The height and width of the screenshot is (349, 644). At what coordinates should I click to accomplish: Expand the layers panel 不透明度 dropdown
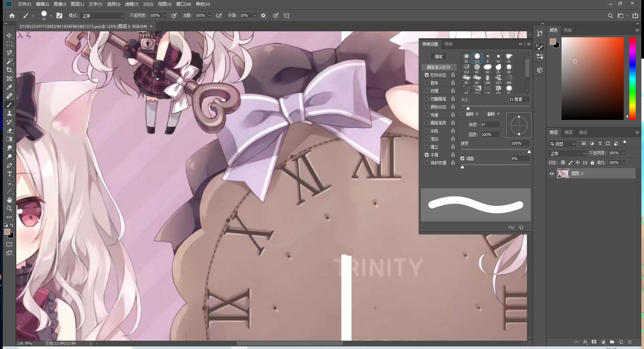(624, 153)
